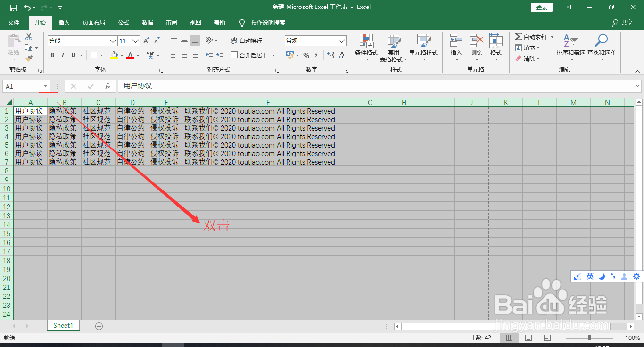This screenshot has width=644, height=347.
Task: Click the fx insert function icon
Action: 107,86
